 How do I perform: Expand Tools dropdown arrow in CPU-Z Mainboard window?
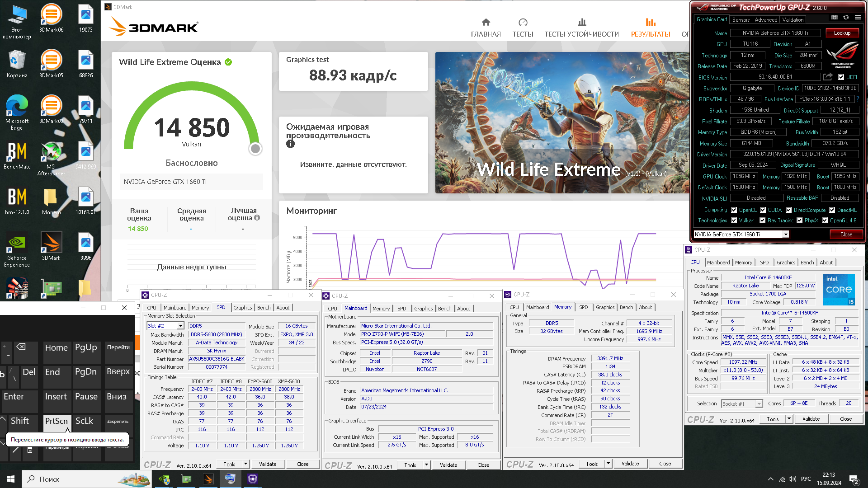(x=426, y=465)
